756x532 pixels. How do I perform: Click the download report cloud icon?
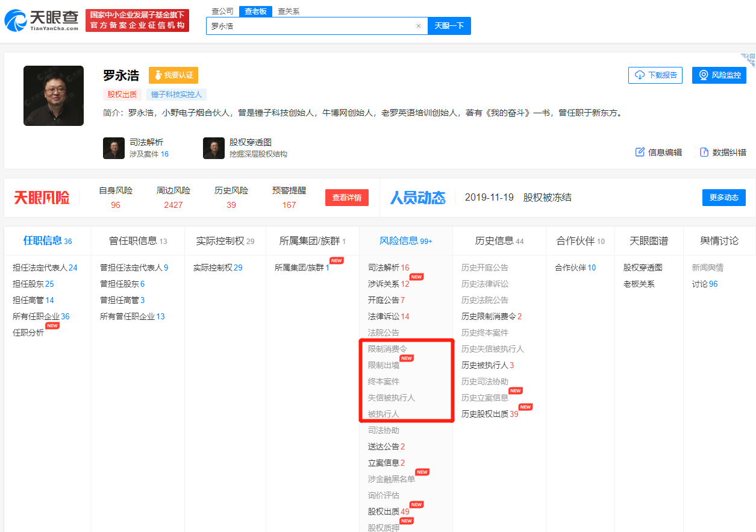click(640, 75)
